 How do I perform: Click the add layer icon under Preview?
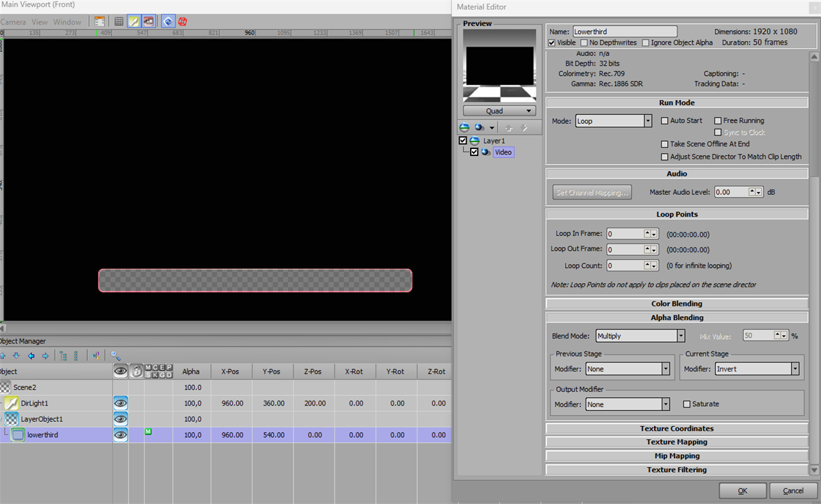464,127
